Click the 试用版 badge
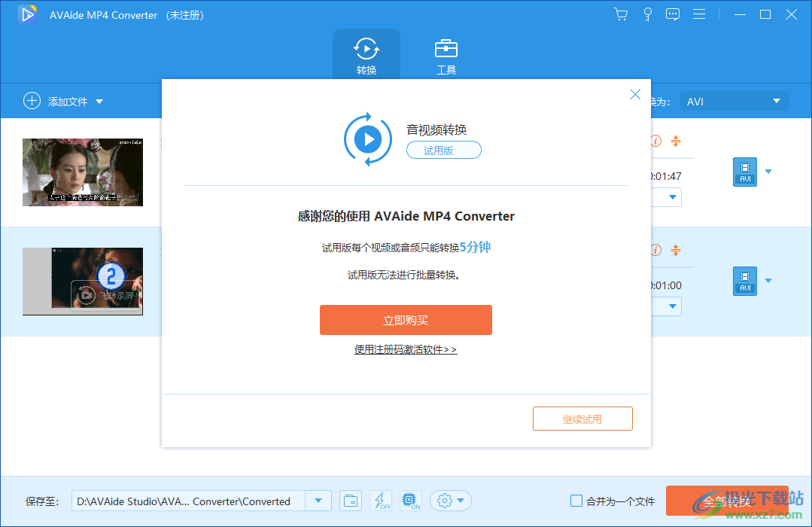The height and width of the screenshot is (527, 812). (x=444, y=151)
